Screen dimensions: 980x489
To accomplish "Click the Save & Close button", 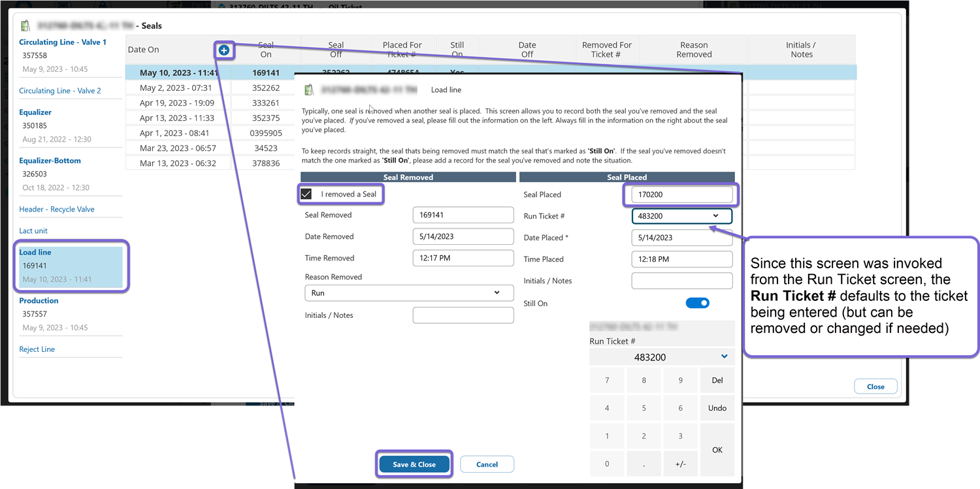I will tap(414, 464).
